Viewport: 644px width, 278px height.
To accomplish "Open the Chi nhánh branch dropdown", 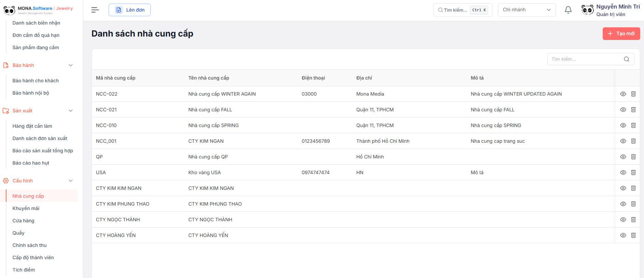I will pyautogui.click(x=526, y=10).
